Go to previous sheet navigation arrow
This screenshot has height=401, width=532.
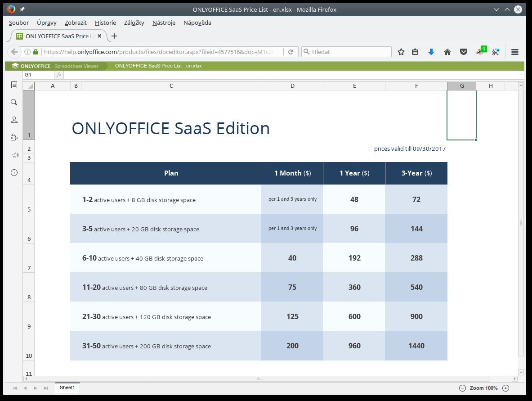(25, 388)
